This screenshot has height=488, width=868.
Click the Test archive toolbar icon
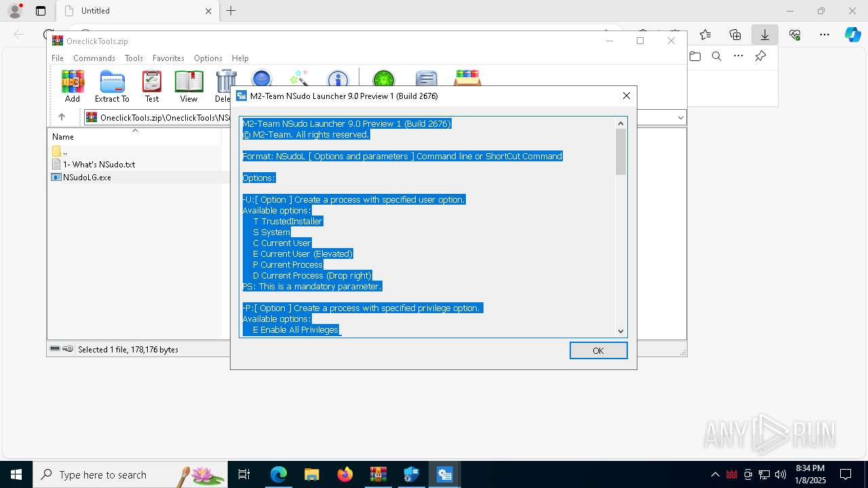[152, 86]
